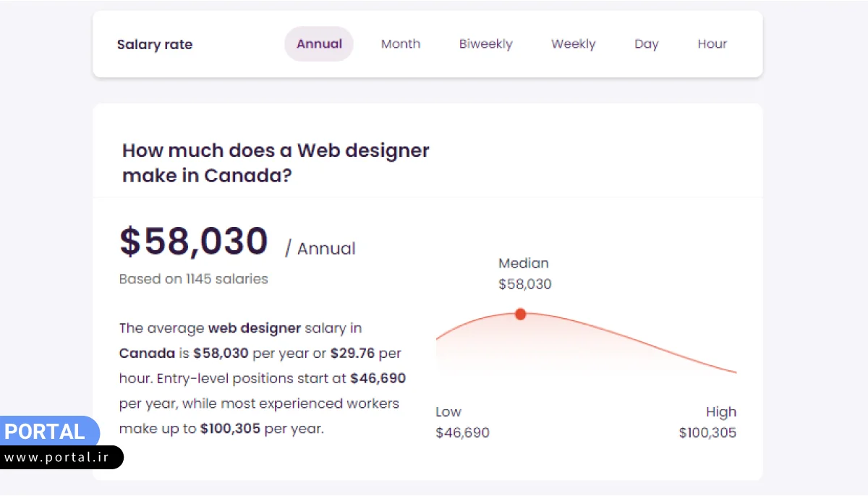Viewport: 868px width, 496px height.
Task: Click the High $100,305 chart label
Action: 707,422
